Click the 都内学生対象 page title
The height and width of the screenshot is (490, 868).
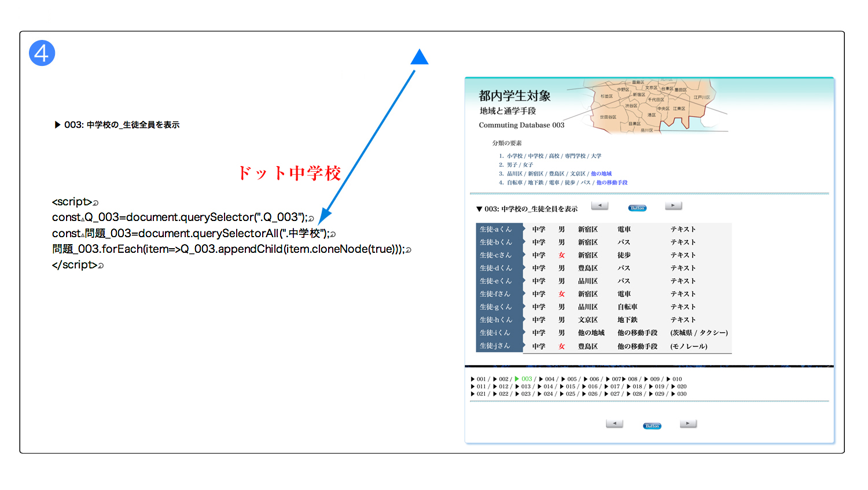514,96
